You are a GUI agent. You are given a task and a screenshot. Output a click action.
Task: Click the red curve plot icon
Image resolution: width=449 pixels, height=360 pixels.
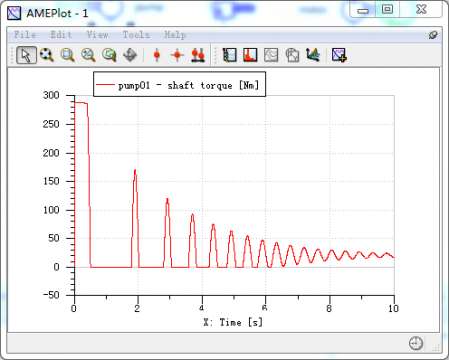[x=250, y=55]
